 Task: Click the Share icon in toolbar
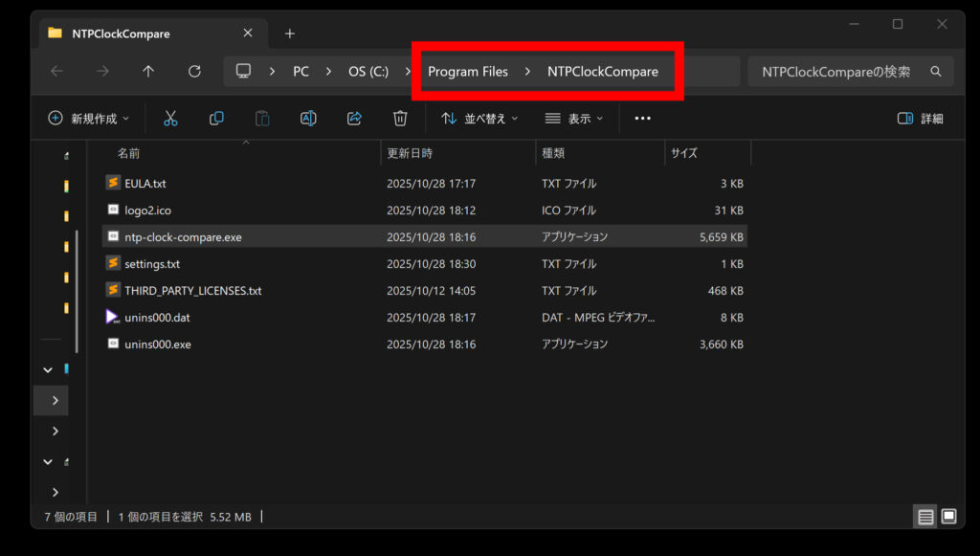click(x=354, y=119)
